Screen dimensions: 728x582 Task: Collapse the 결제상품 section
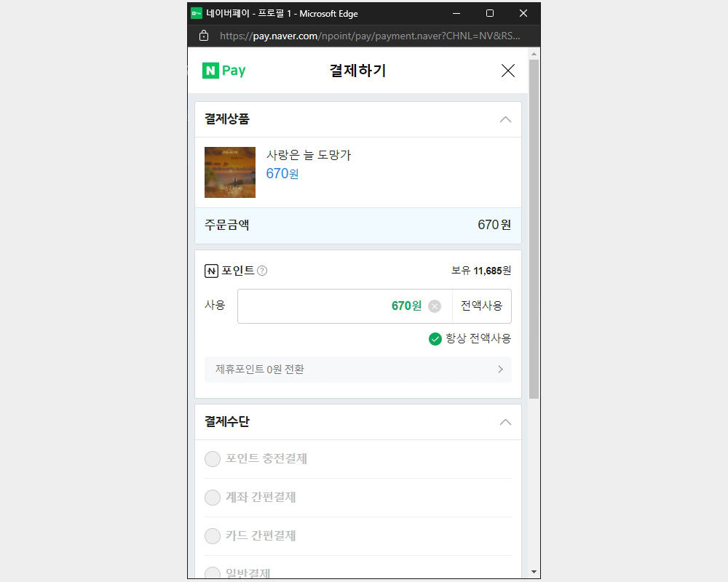pyautogui.click(x=505, y=119)
